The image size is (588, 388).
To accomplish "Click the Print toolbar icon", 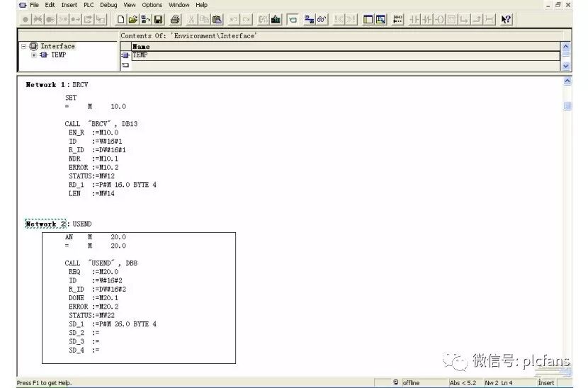I will coord(175,19).
